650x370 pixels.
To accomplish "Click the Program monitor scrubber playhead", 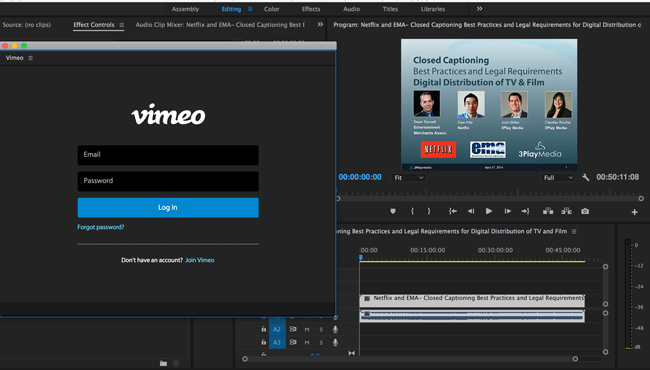I will point(337,191).
